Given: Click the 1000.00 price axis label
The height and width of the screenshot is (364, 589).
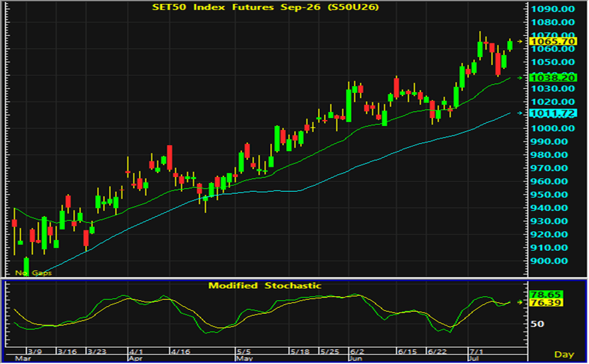Looking at the screenshot, I should click(552, 129).
